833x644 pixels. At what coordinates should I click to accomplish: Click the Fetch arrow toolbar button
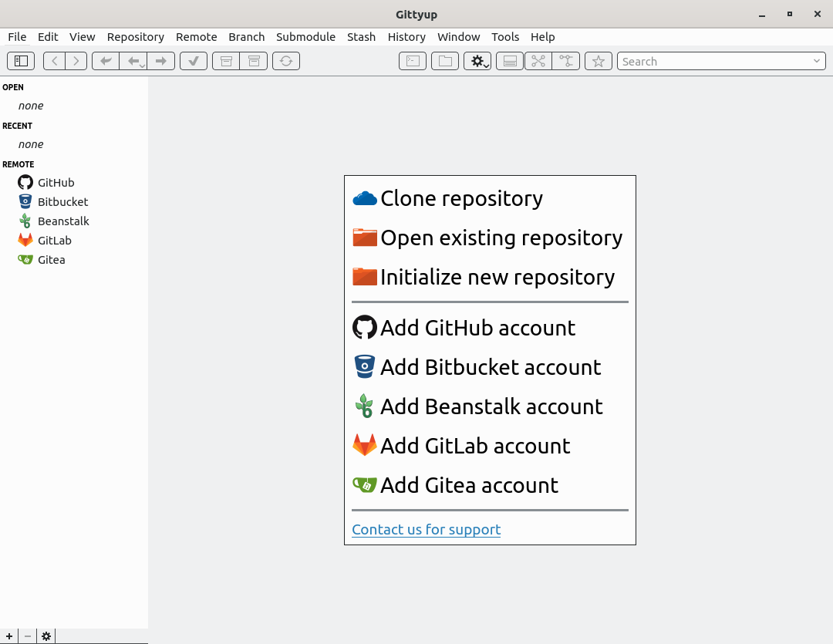click(106, 61)
